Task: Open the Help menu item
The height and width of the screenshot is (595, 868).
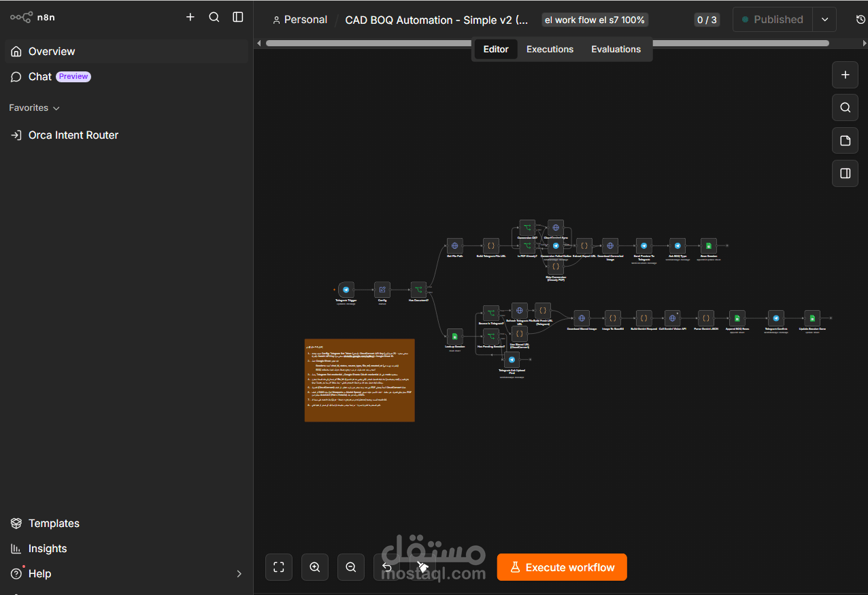Action: tap(127, 574)
